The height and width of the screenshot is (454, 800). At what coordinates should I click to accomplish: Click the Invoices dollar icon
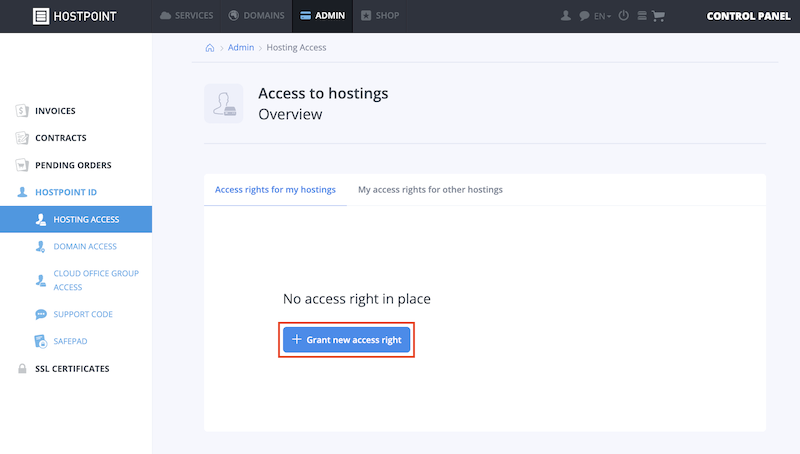(22, 111)
